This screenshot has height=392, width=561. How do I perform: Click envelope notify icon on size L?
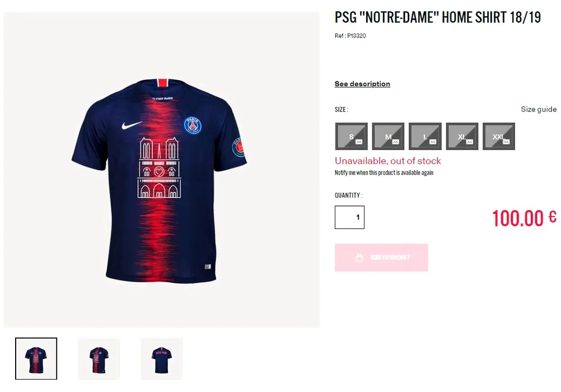coord(433,142)
